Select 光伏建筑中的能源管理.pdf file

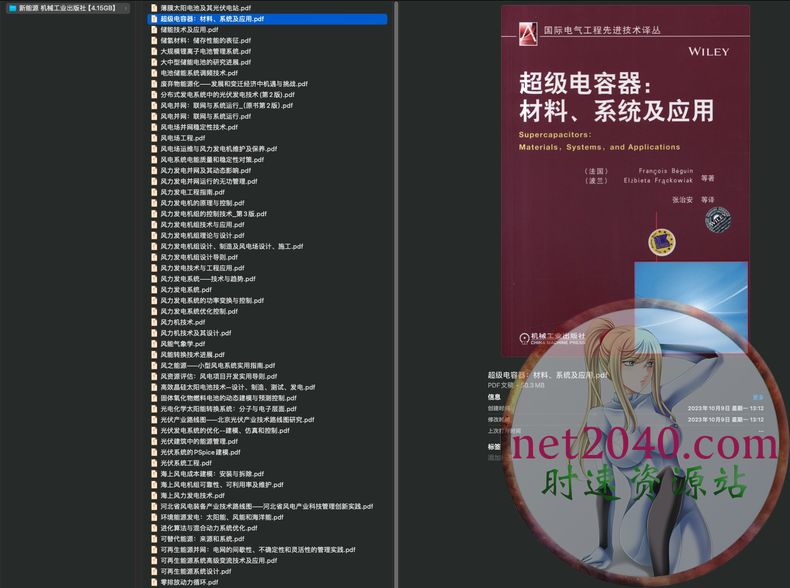click(x=205, y=441)
